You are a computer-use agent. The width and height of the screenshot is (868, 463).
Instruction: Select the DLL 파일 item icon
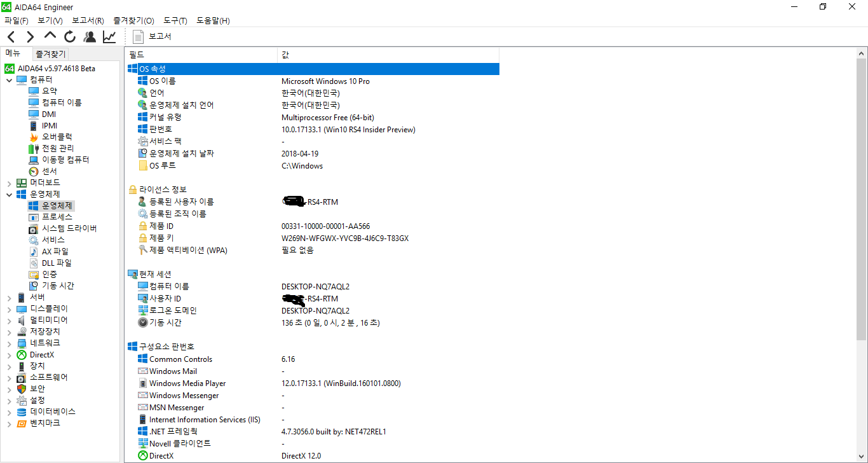click(x=34, y=263)
